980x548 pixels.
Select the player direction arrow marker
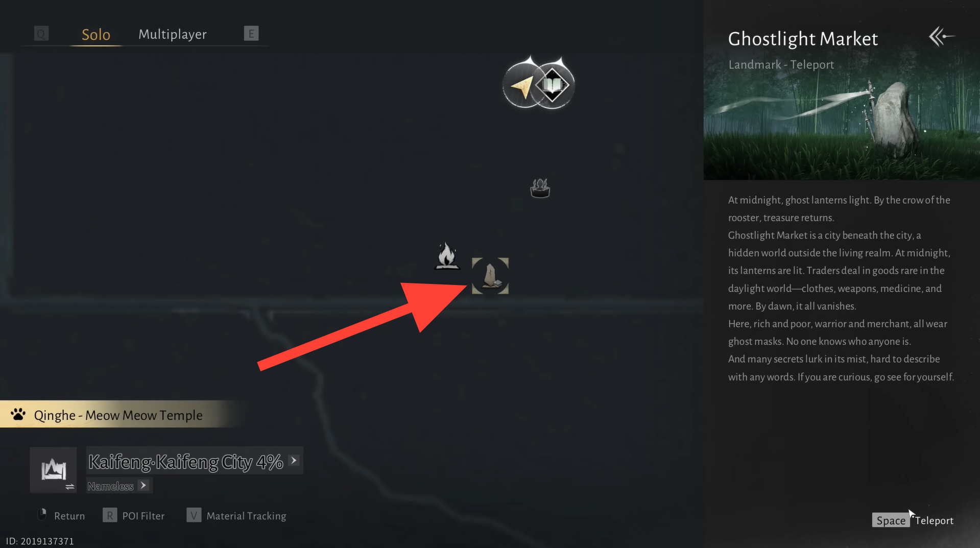pos(522,86)
